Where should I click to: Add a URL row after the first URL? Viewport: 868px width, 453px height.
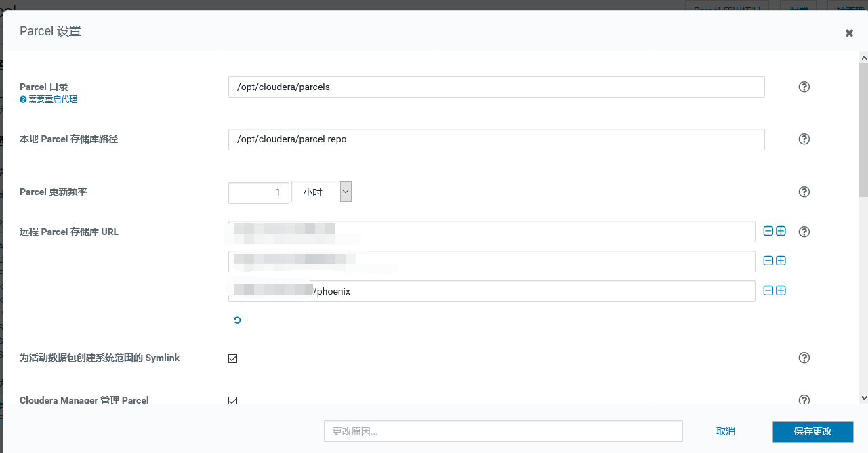click(x=781, y=231)
